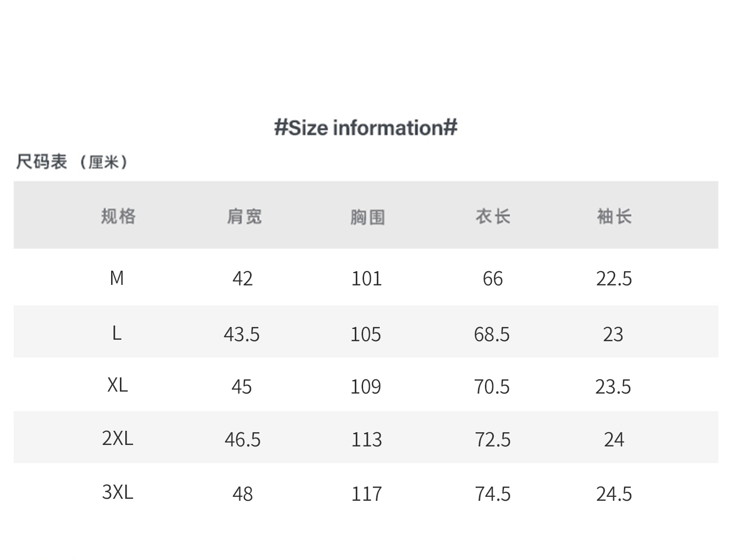Click the M size row label

click(117, 278)
